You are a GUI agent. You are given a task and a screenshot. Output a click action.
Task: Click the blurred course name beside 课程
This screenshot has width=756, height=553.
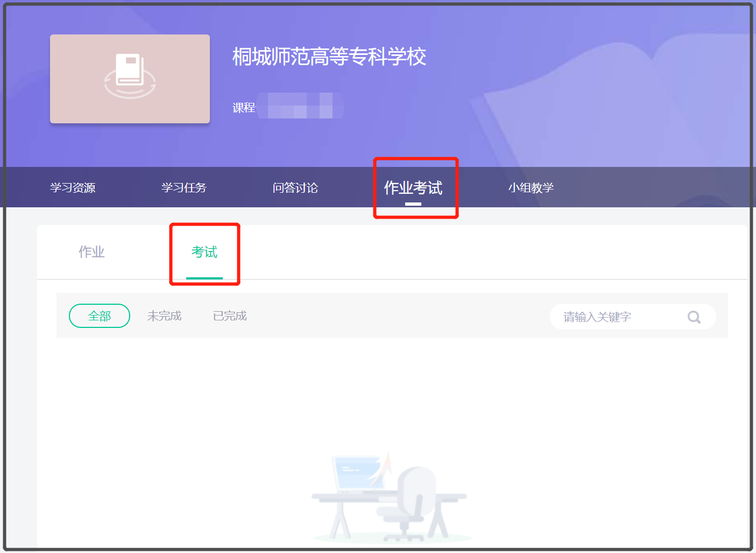(x=300, y=106)
